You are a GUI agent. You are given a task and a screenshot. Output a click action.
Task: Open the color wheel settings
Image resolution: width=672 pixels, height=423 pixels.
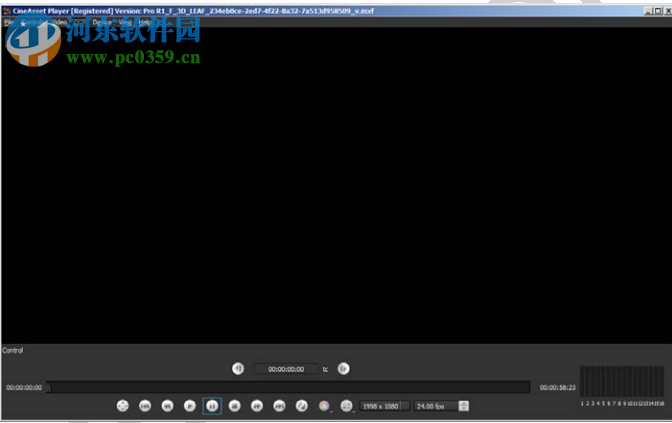tap(324, 406)
